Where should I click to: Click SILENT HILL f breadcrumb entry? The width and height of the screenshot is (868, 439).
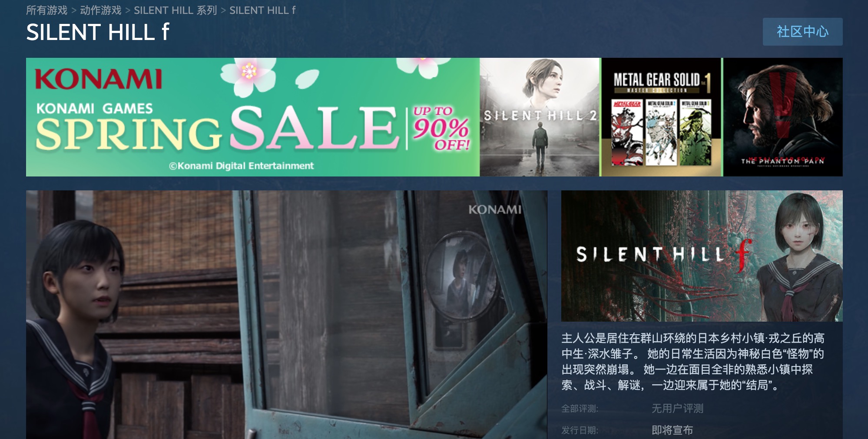tap(262, 10)
